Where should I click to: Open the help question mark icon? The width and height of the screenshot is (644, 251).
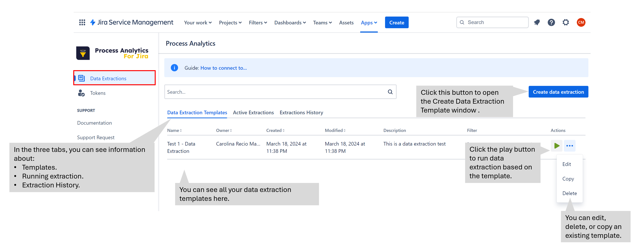click(x=551, y=23)
